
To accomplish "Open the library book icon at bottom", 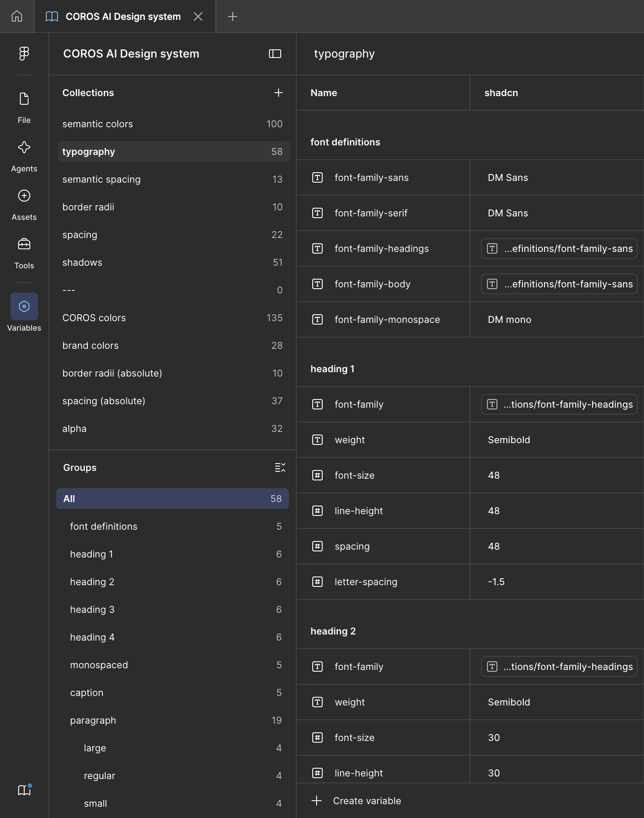I will pyautogui.click(x=24, y=790).
